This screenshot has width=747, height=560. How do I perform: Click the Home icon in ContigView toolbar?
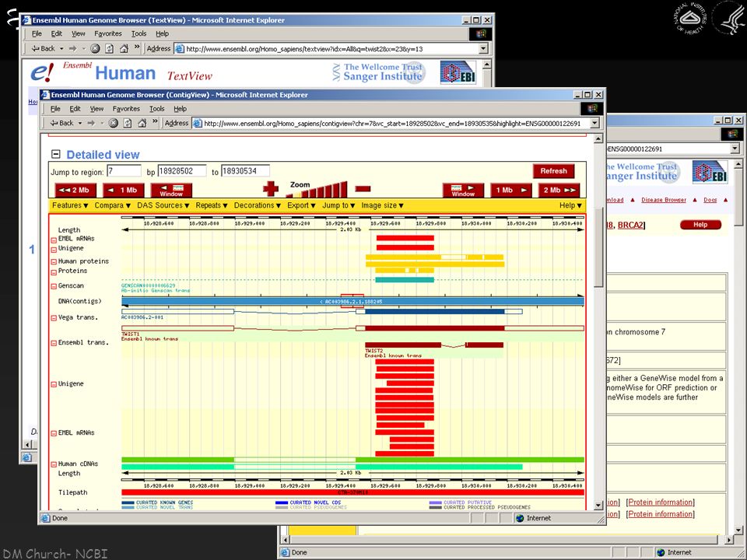[142, 123]
